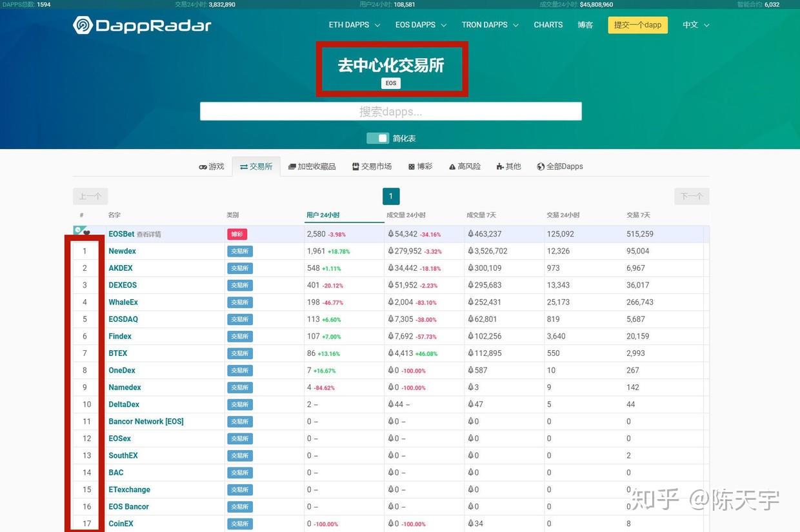This screenshot has width=800, height=532.
Task: Open the ETexchange dapp link
Action: [130, 489]
